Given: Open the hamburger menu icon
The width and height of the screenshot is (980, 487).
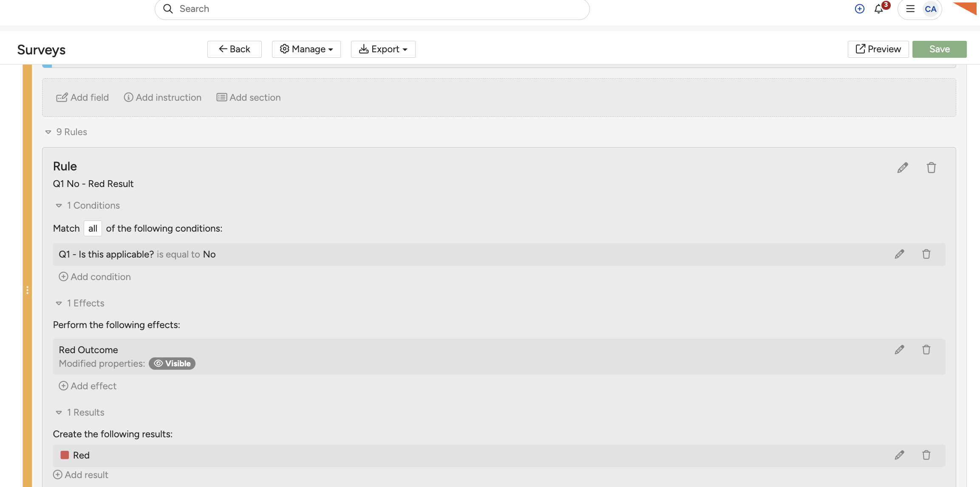Looking at the screenshot, I should 910,9.
